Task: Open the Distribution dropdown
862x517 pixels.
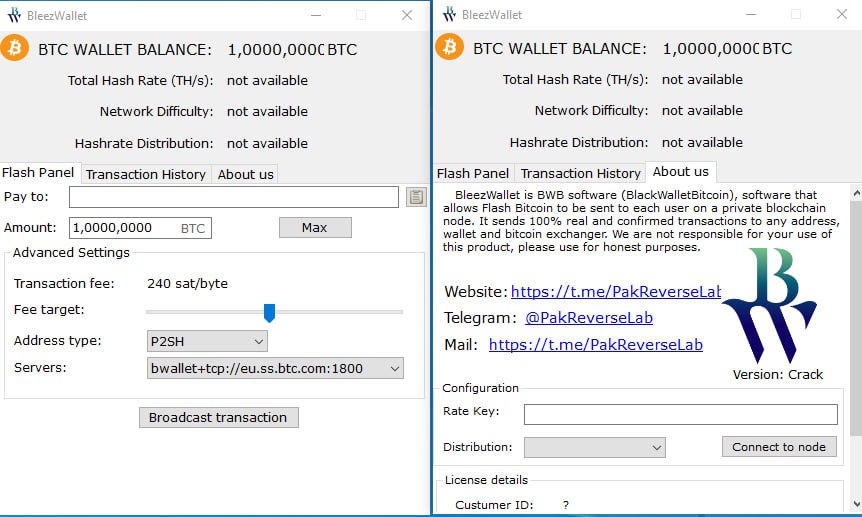Action: coord(595,447)
